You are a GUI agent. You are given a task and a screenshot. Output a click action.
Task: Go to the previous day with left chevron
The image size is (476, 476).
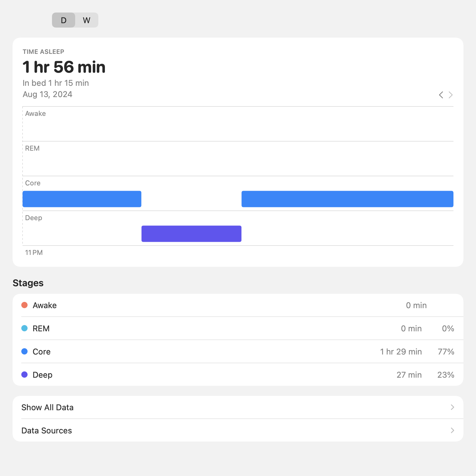[441, 95]
